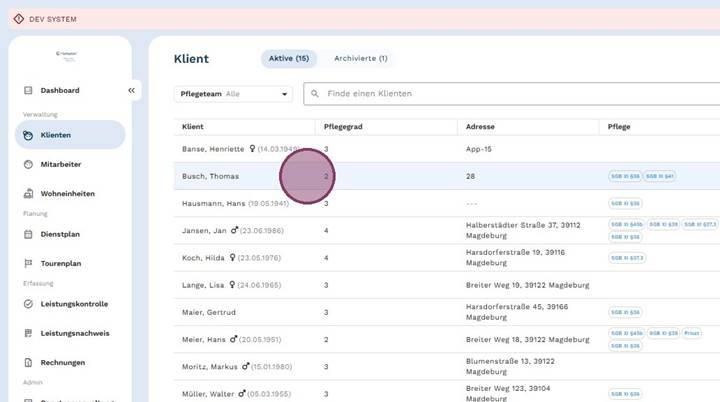
Task: Click address Blumenstraße 13, 39122 Magdeburg
Action: click(510, 366)
